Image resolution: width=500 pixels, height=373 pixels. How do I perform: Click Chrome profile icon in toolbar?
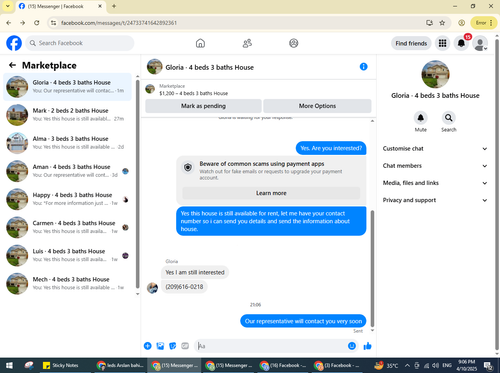[x=461, y=23]
